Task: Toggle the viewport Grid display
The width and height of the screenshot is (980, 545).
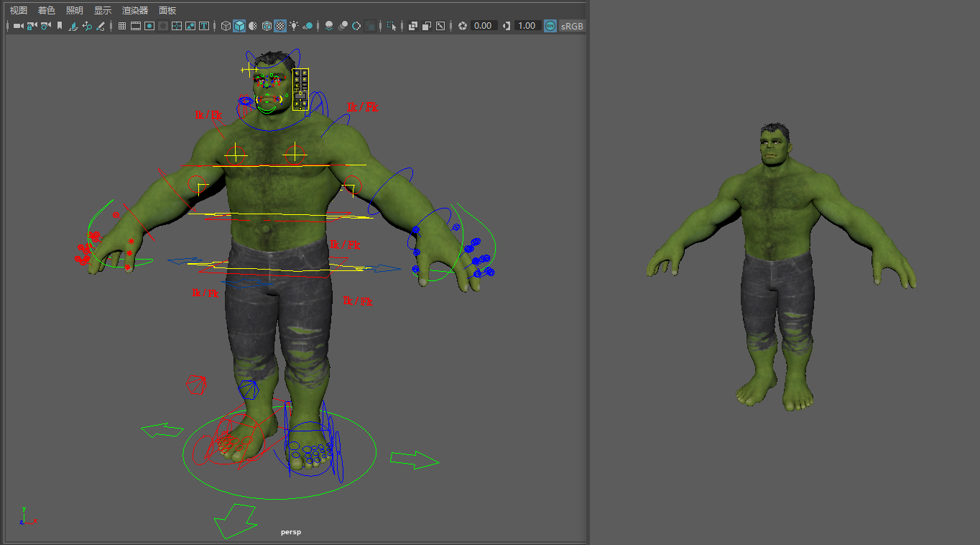Action: [122, 26]
